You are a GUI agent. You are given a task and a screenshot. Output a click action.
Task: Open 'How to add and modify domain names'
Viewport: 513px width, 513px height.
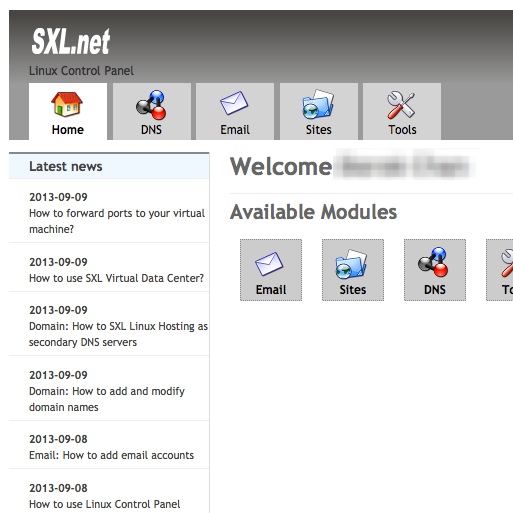click(x=107, y=399)
